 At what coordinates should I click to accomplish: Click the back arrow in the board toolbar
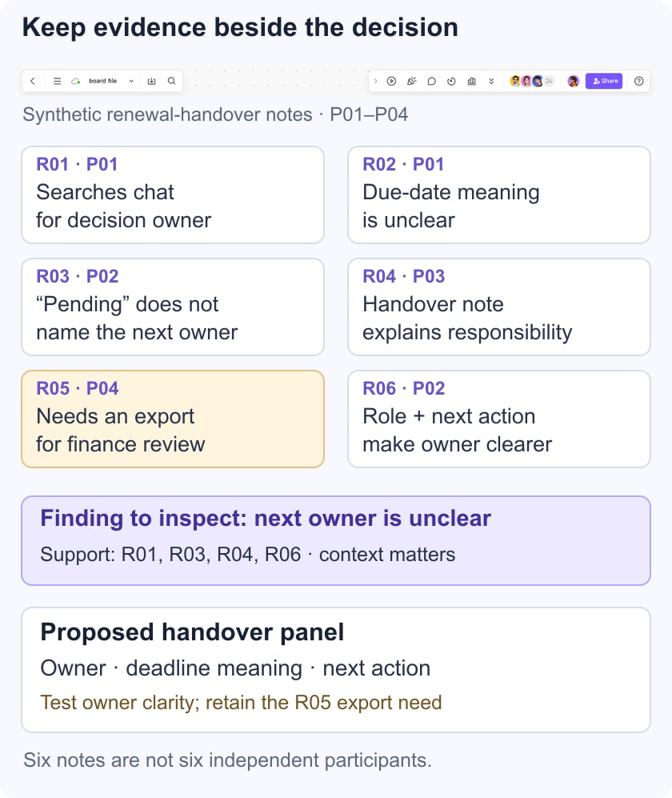tap(33, 81)
